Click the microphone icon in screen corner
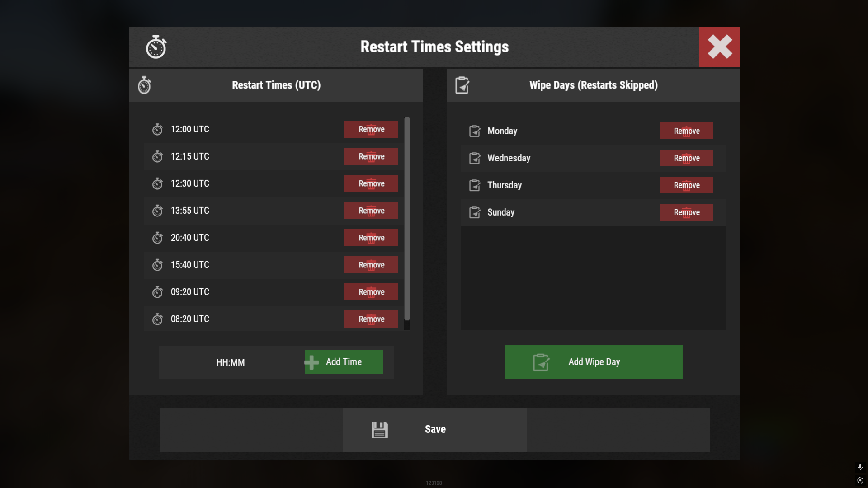The image size is (868, 488). 860,467
